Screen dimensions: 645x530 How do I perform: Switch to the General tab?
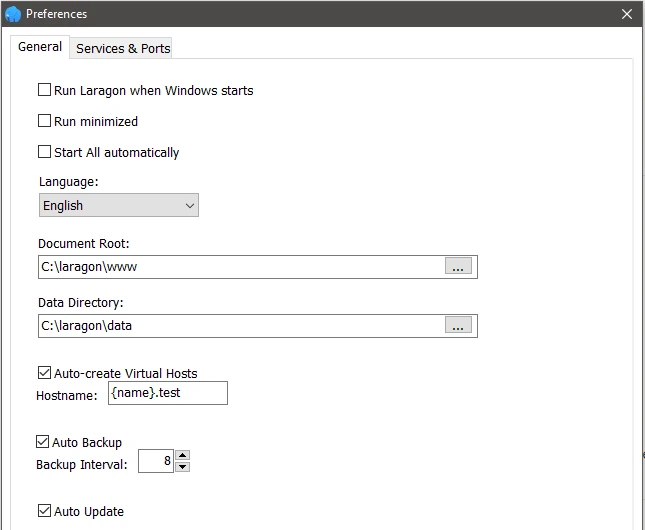[40, 47]
